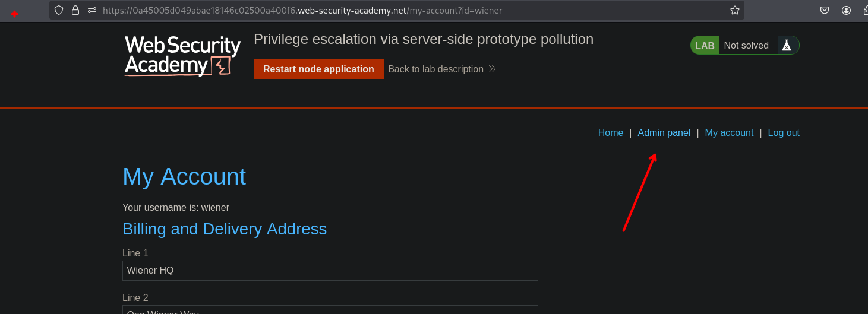Click the lab flask status icon

(787, 46)
